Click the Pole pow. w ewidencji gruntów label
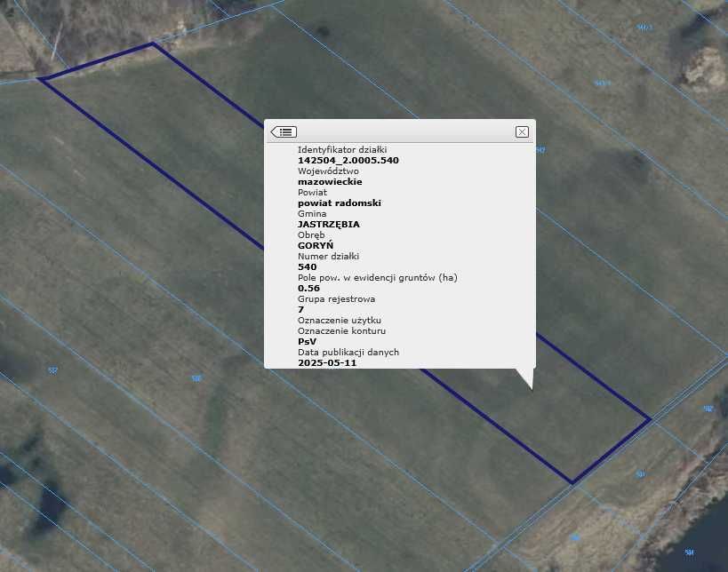728x572 pixels. pyautogui.click(x=377, y=277)
